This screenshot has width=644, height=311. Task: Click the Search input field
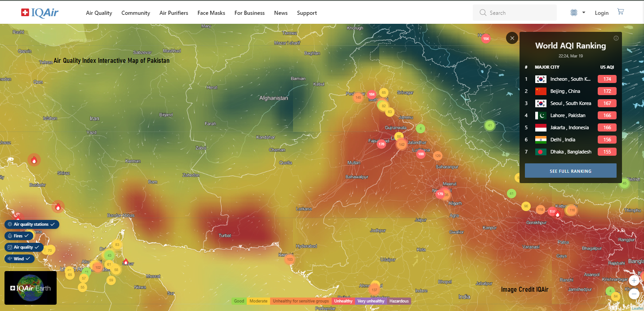(515, 13)
